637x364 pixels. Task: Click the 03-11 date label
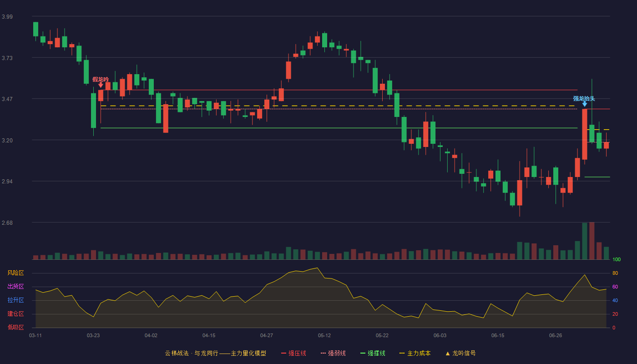tap(35, 335)
